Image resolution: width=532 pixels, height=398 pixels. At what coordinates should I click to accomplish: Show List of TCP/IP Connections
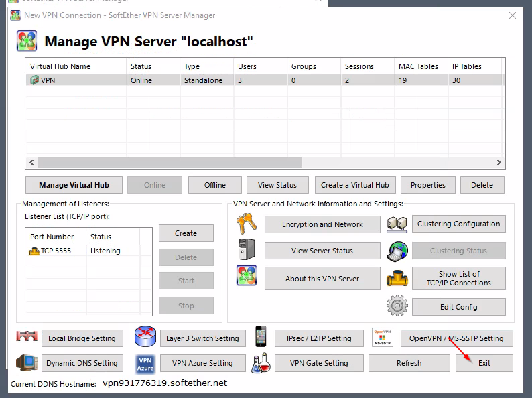459,278
